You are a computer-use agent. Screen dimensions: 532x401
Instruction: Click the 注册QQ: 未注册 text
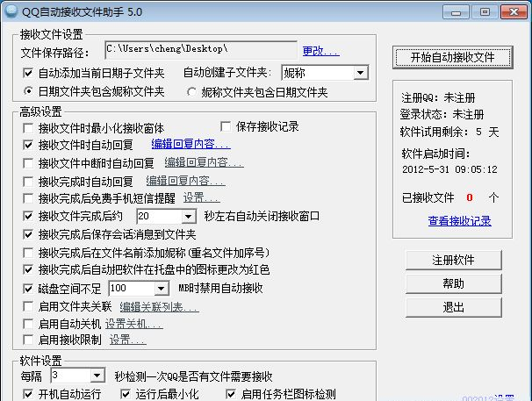(x=438, y=97)
